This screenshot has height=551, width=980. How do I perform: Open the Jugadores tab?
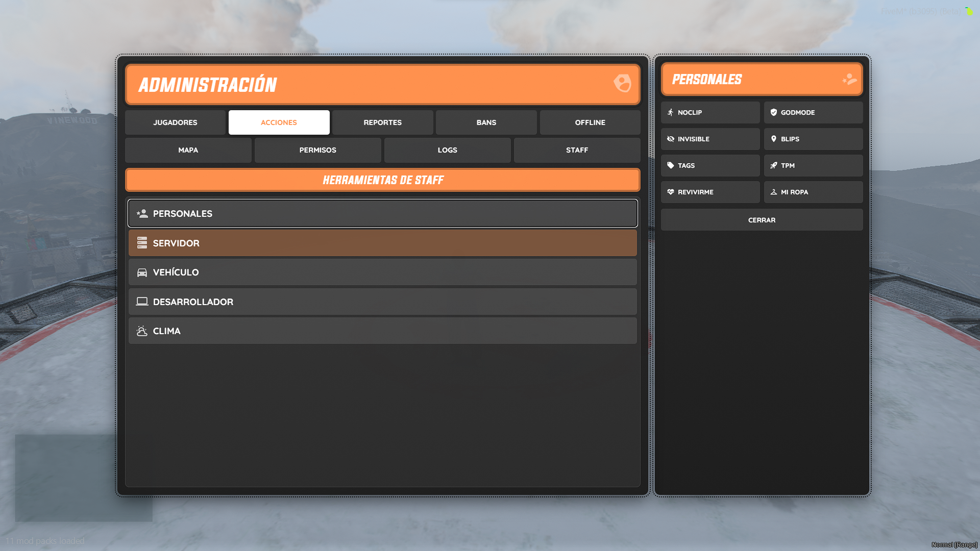pyautogui.click(x=175, y=122)
